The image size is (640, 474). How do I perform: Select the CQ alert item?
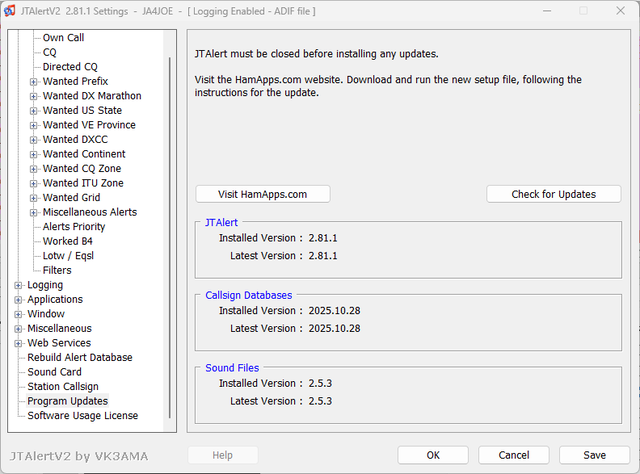49,52
